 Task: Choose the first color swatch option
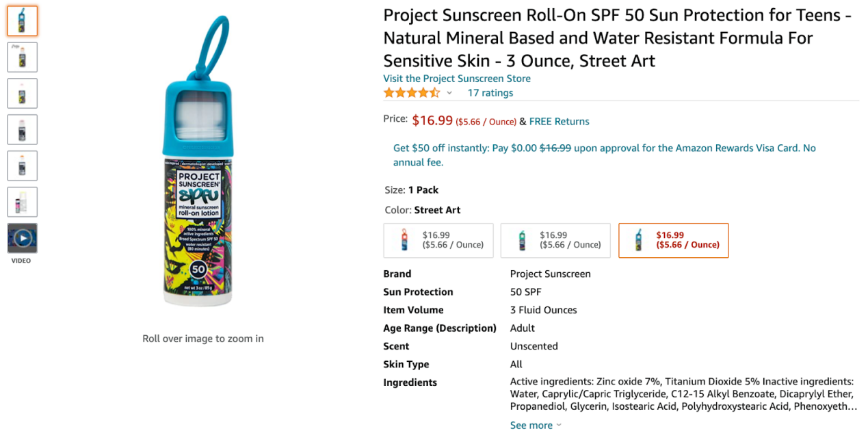(438, 241)
